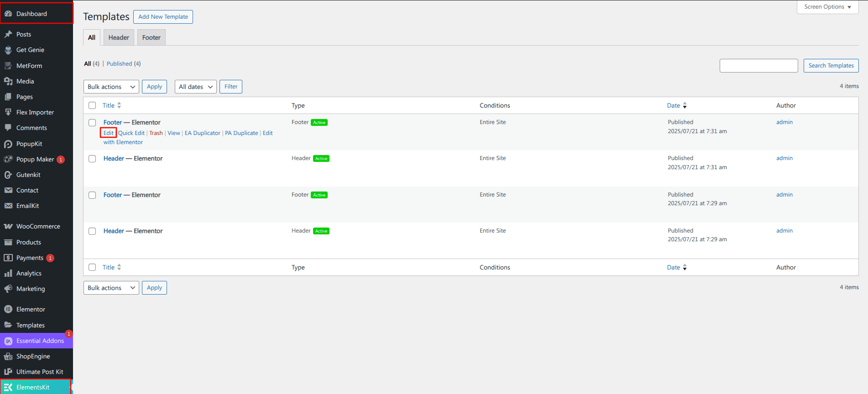Check select-all box in table header
868x394 pixels.
(x=92, y=105)
